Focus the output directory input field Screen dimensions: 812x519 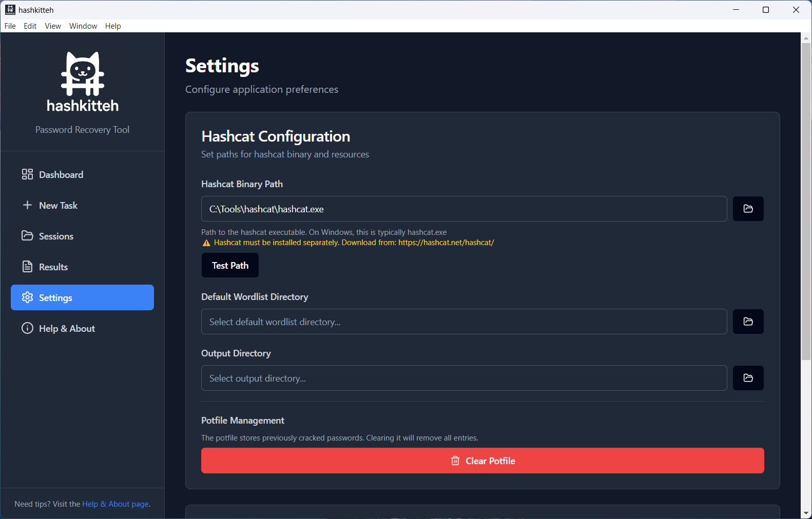[464, 378]
